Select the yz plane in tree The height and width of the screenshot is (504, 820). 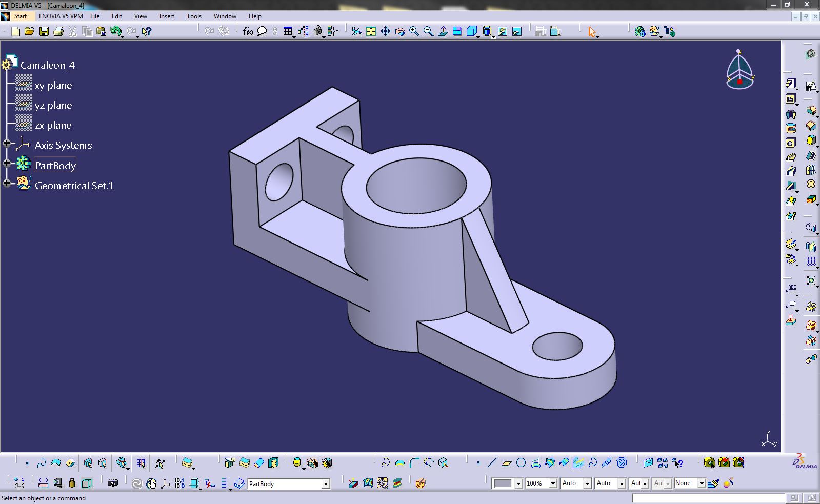point(53,105)
